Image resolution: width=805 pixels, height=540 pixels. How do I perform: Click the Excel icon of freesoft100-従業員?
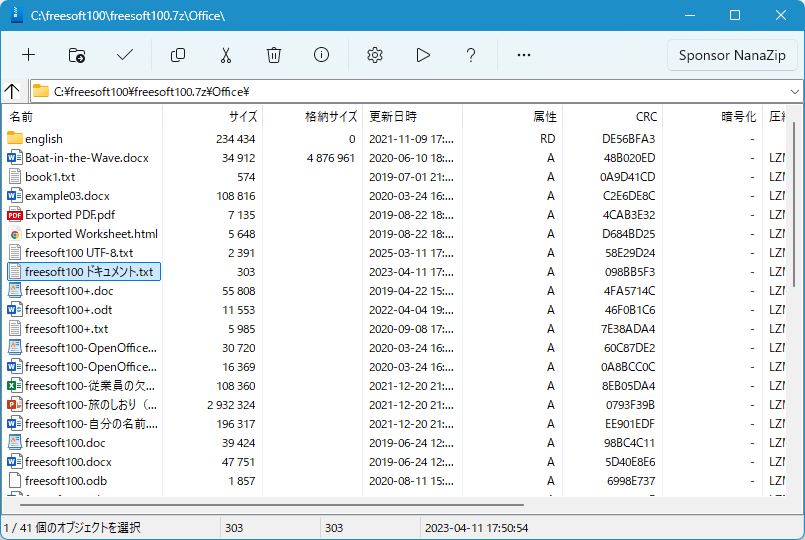click(x=15, y=386)
